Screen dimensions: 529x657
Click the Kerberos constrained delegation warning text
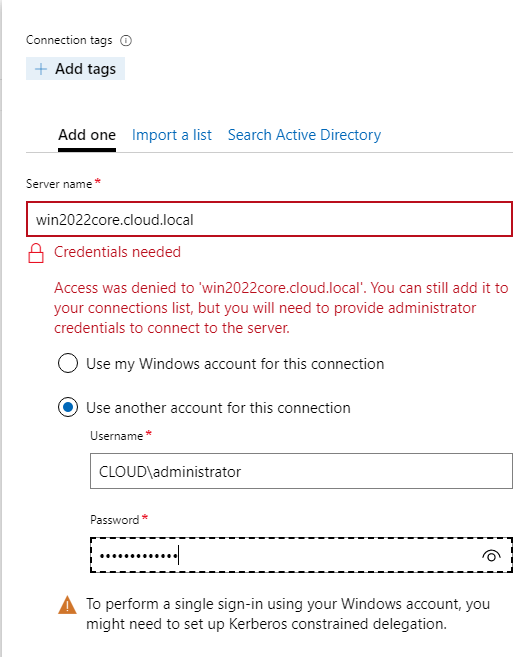point(288,614)
